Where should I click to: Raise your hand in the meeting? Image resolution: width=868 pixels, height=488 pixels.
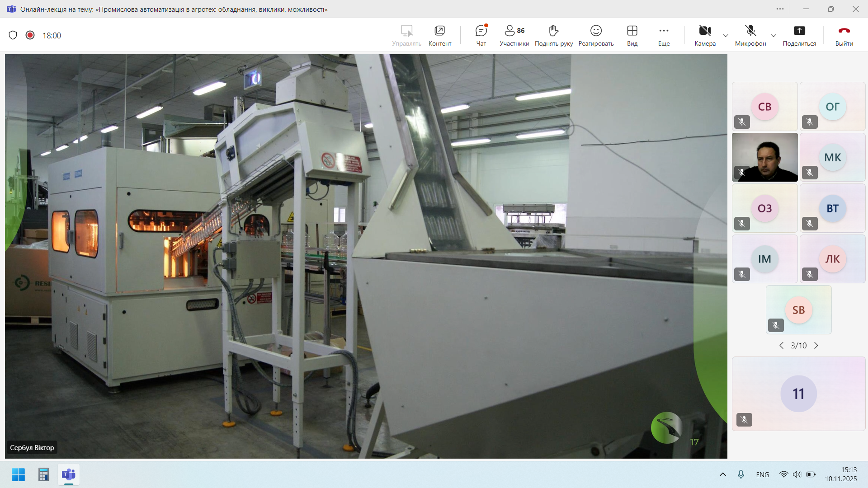pyautogui.click(x=553, y=35)
